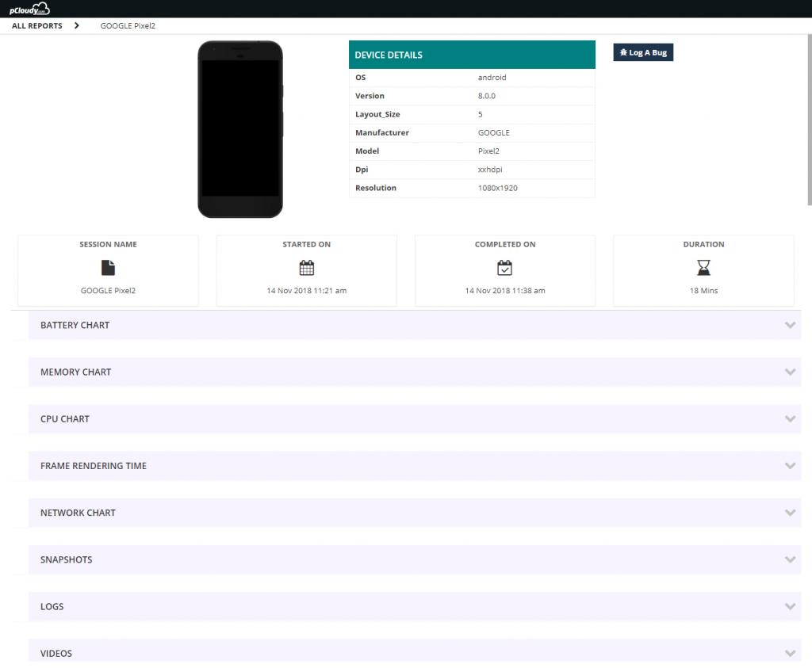The height and width of the screenshot is (668, 812).
Task: Click the pCloudy logo
Action: click(x=28, y=8)
